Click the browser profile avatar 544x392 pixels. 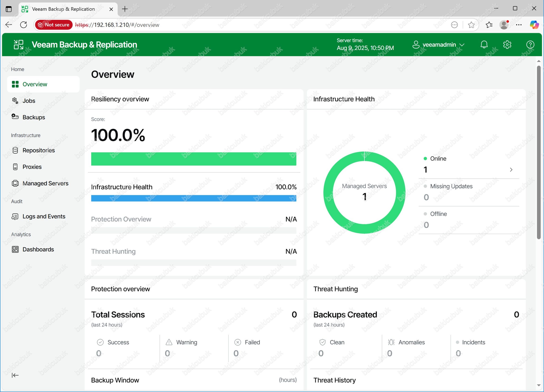pos(504,25)
